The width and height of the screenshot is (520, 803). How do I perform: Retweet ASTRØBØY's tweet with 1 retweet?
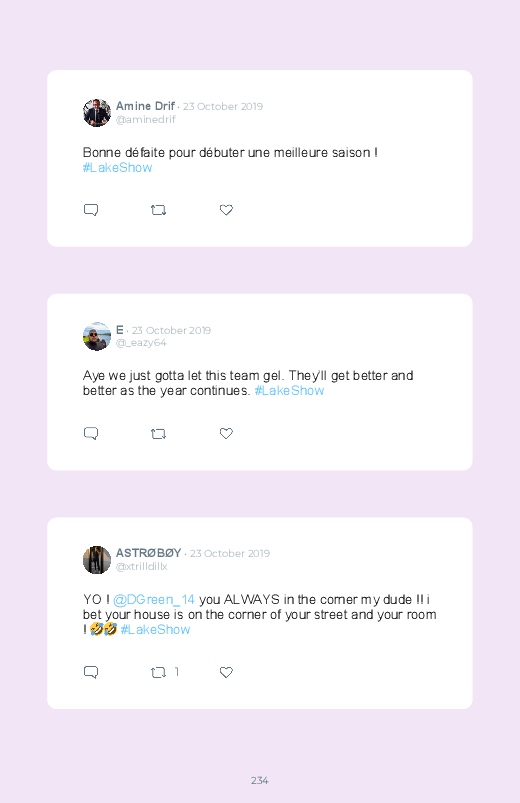click(158, 672)
